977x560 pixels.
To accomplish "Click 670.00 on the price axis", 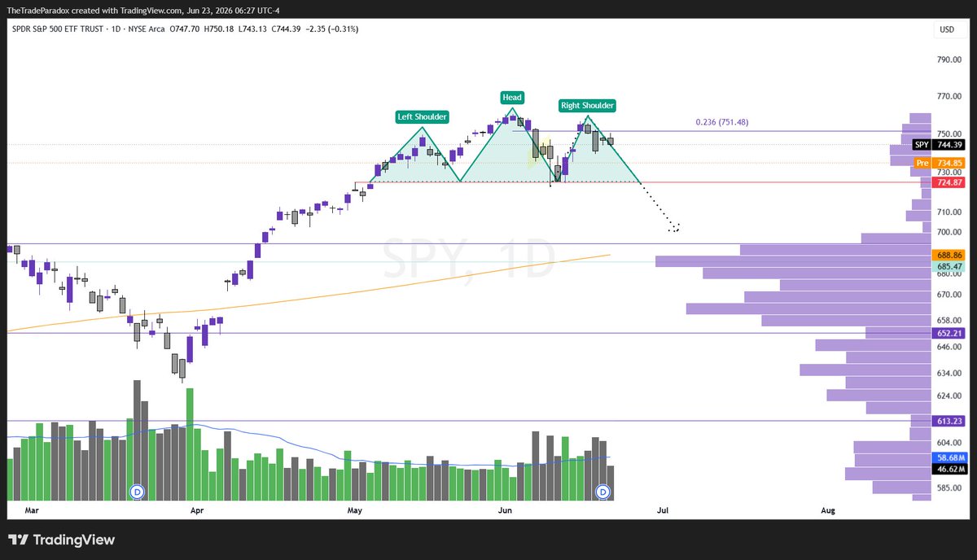I will [x=949, y=295].
